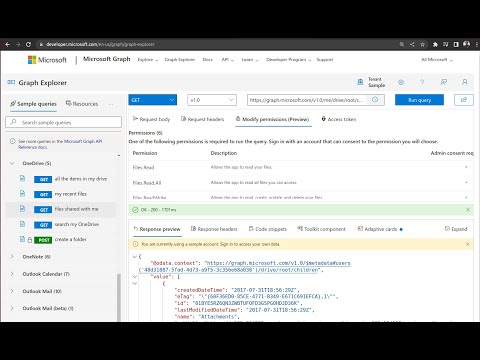
Task: Click the Search sample queries field
Action: [63, 122]
